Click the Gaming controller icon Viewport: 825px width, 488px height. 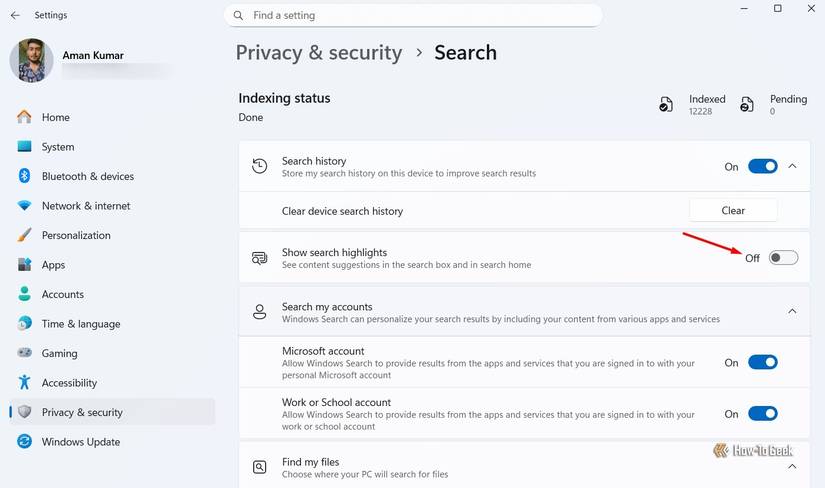[25, 353]
